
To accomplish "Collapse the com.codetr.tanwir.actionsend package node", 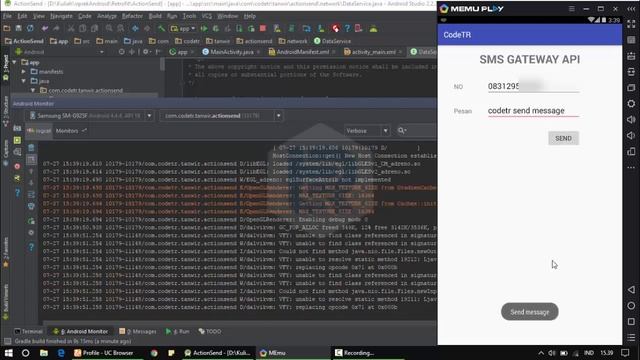I will point(33,90).
